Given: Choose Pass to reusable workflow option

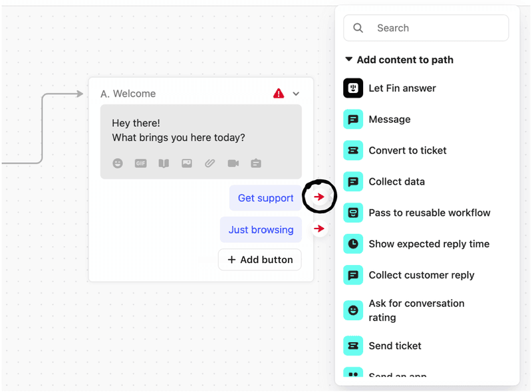Looking at the screenshot, I should (429, 213).
